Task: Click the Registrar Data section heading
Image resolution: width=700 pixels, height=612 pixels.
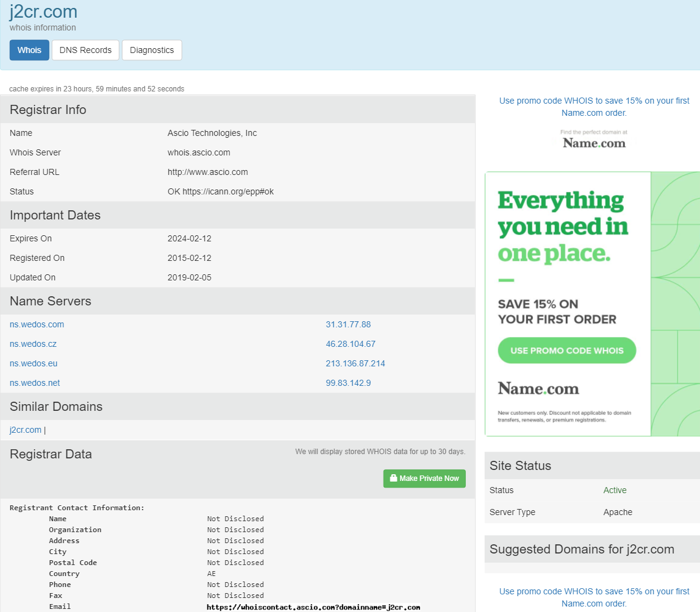Action: [x=51, y=454]
